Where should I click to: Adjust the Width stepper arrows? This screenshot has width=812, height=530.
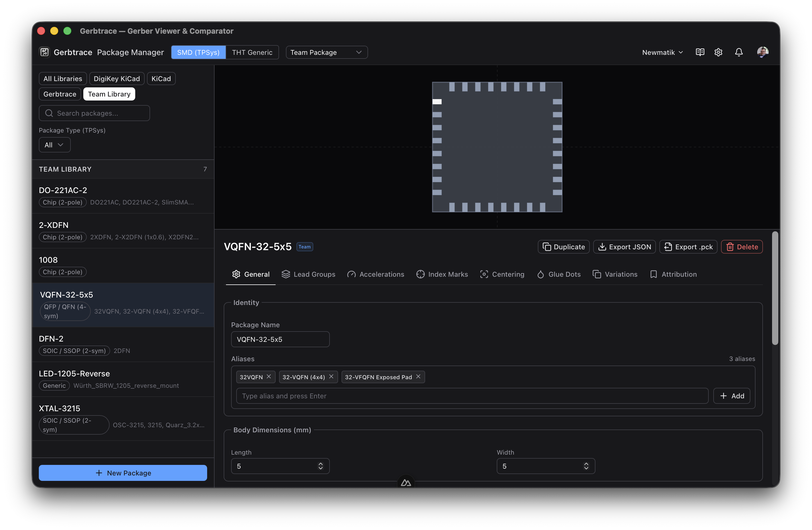[x=586, y=466]
